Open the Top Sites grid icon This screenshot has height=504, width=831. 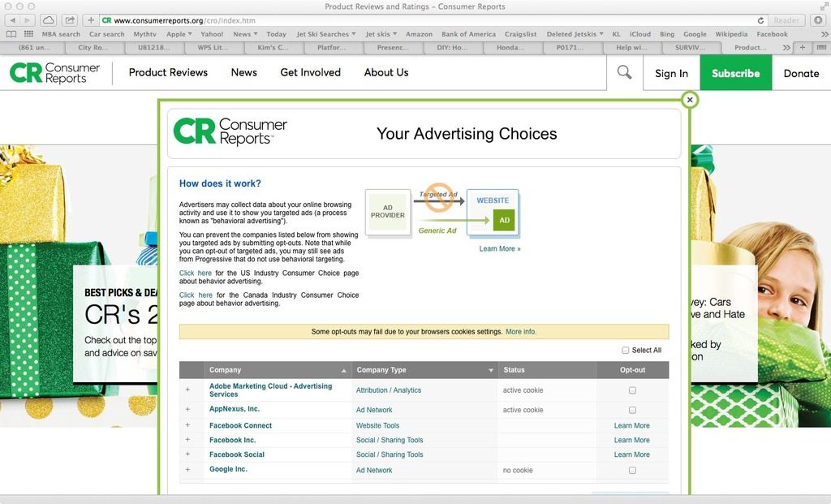(28, 34)
